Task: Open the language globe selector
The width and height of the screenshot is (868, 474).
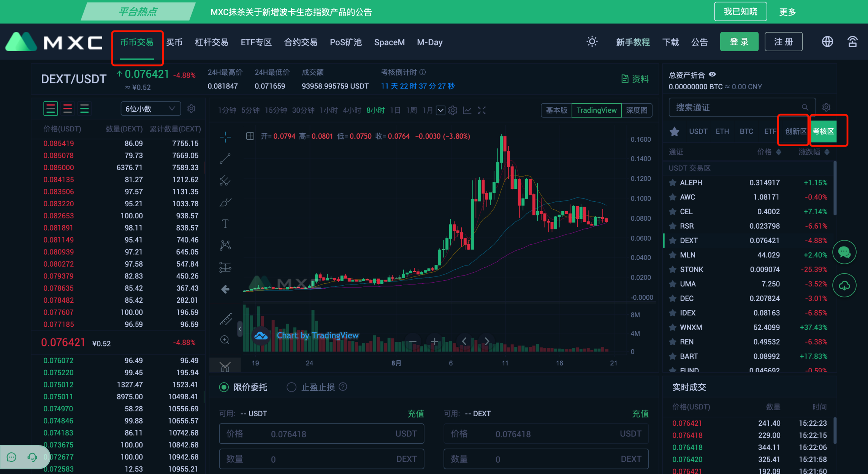Action: tap(827, 41)
